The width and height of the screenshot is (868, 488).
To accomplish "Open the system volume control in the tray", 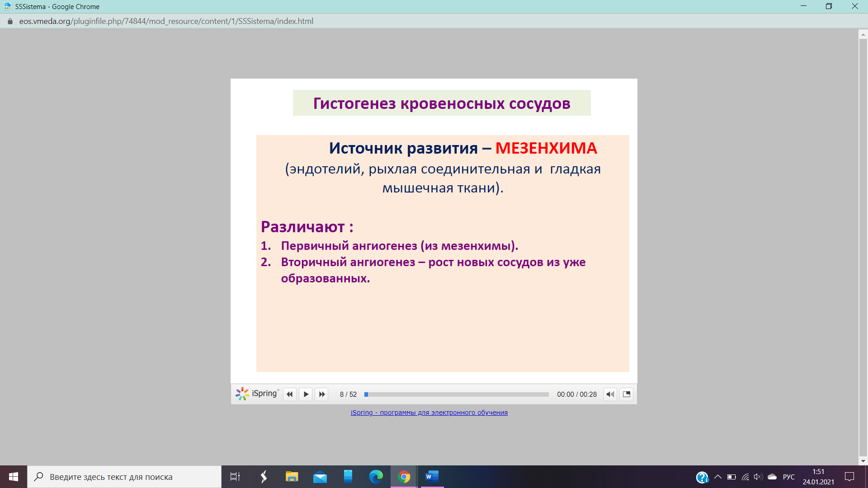I will click(x=758, y=477).
